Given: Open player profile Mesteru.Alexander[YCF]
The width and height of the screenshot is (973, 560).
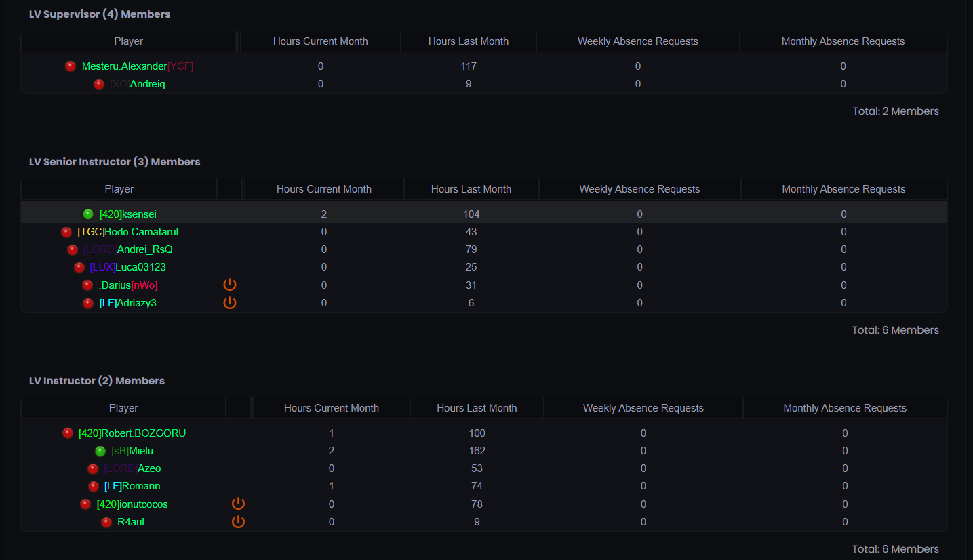Looking at the screenshot, I should tap(138, 66).
